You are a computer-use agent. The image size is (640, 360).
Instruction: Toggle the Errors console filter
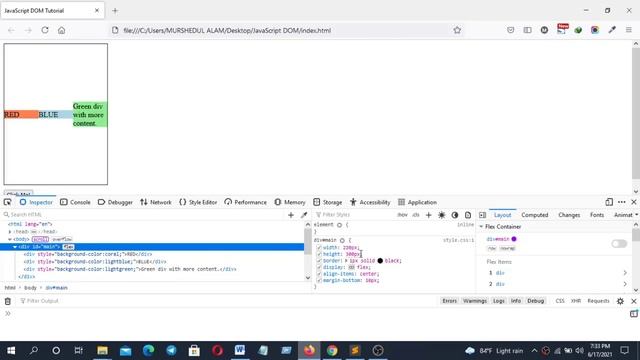[449, 301]
